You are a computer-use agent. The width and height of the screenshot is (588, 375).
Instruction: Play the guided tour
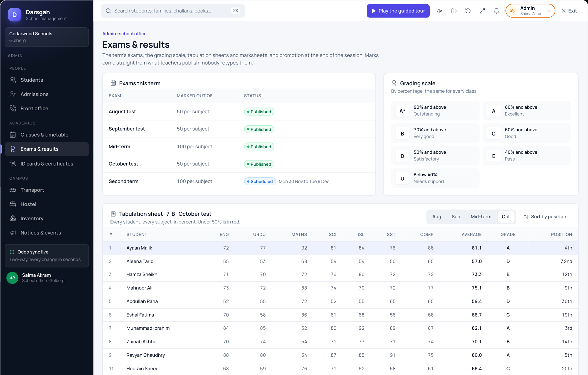point(398,11)
